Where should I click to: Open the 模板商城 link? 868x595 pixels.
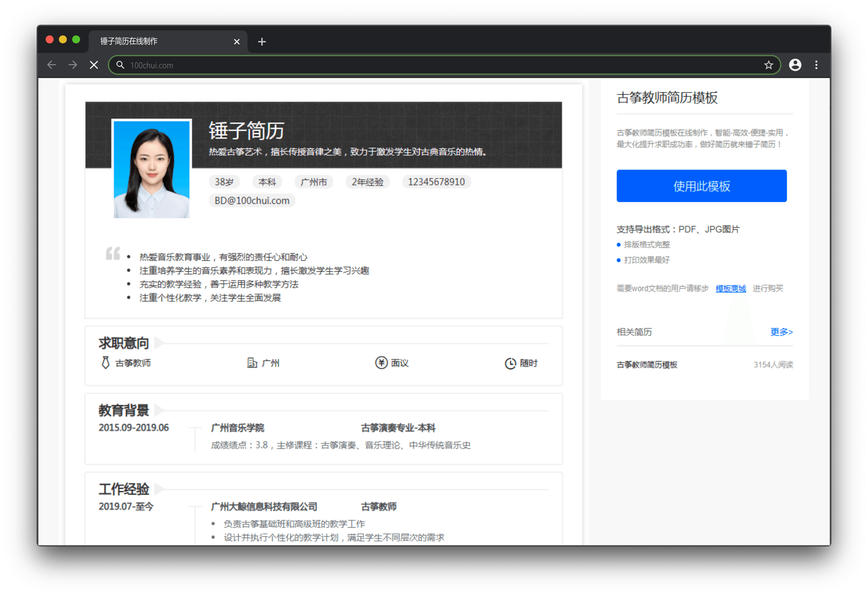(x=730, y=288)
